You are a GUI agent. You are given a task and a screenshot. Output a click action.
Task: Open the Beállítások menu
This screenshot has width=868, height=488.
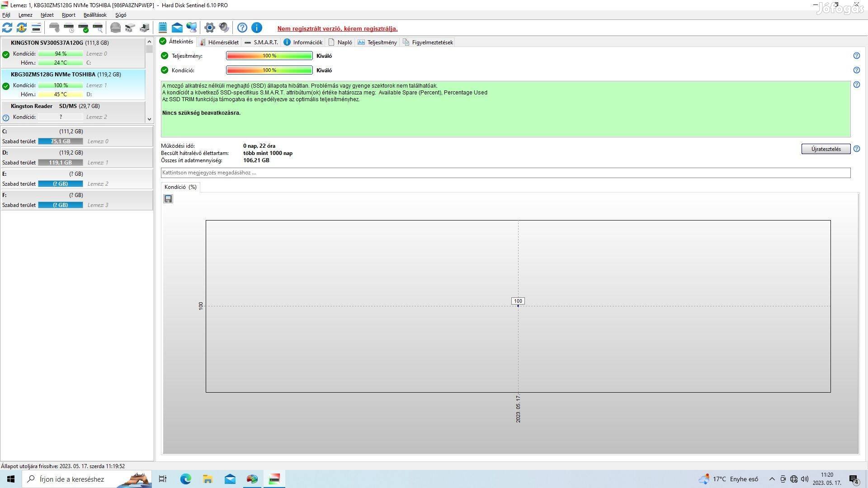pos(95,15)
